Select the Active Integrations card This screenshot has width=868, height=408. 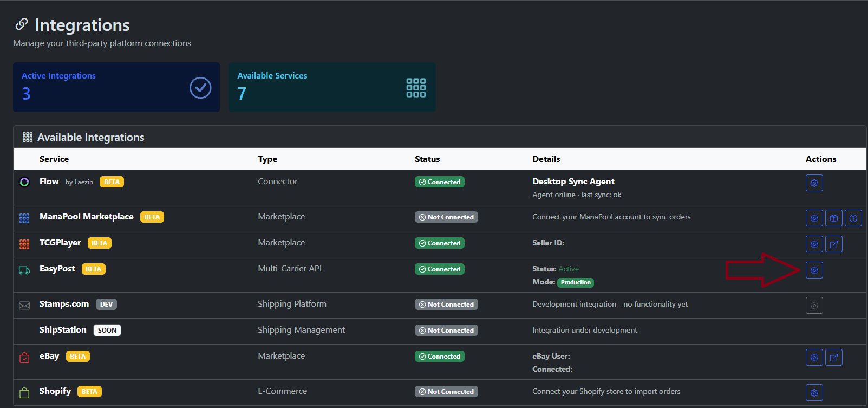point(116,87)
